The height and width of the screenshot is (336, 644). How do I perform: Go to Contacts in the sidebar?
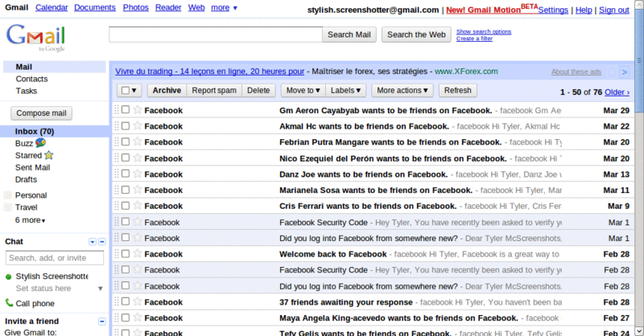click(x=31, y=79)
